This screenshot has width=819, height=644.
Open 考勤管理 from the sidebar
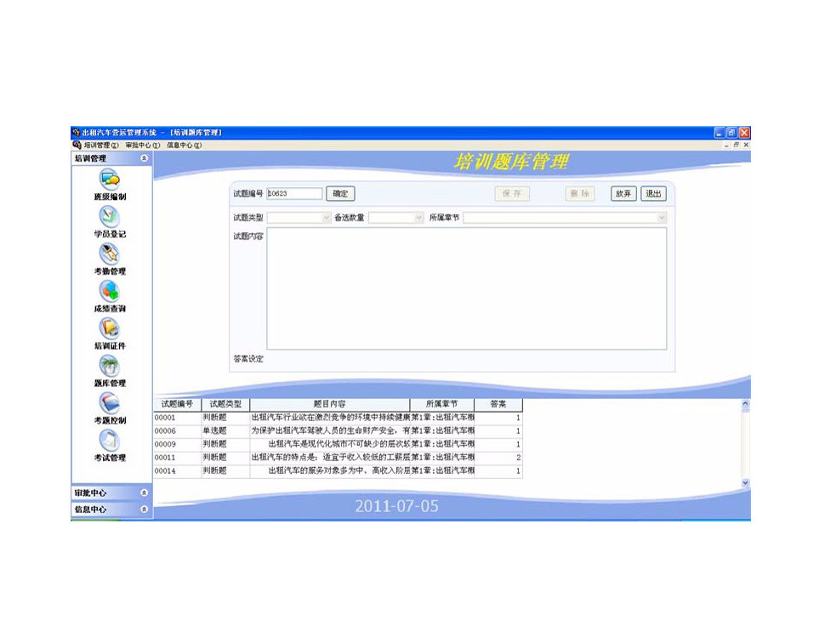pyautogui.click(x=110, y=254)
